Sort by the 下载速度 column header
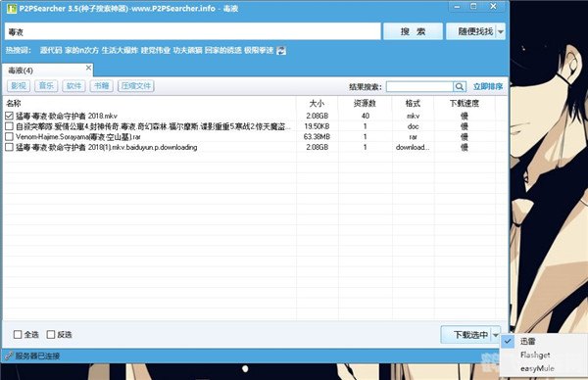The height and width of the screenshot is (380, 588). pyautogui.click(x=465, y=104)
